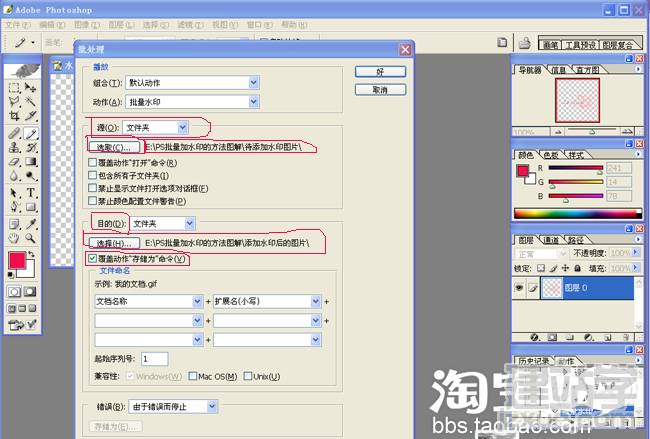The image size is (650, 439).
Task: Click the color spectrum ramp bar
Action: (577, 213)
